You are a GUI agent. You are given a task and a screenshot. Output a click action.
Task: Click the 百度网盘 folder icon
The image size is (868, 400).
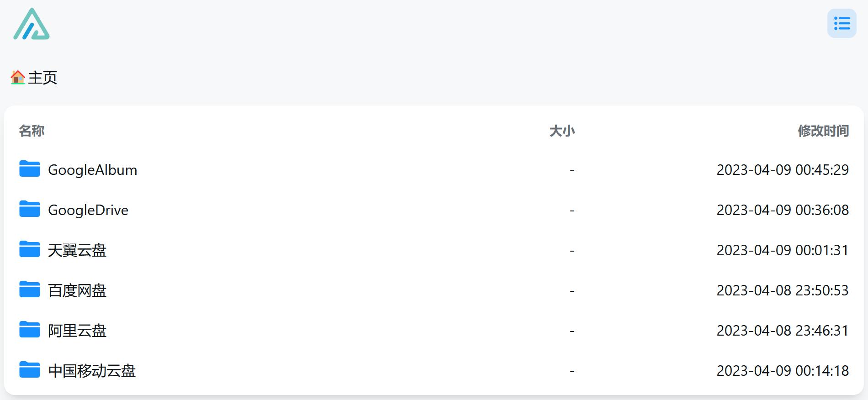pyautogui.click(x=30, y=289)
